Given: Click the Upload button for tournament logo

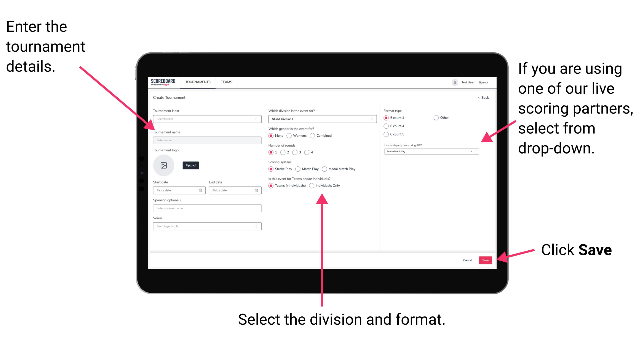Looking at the screenshot, I should point(191,165).
